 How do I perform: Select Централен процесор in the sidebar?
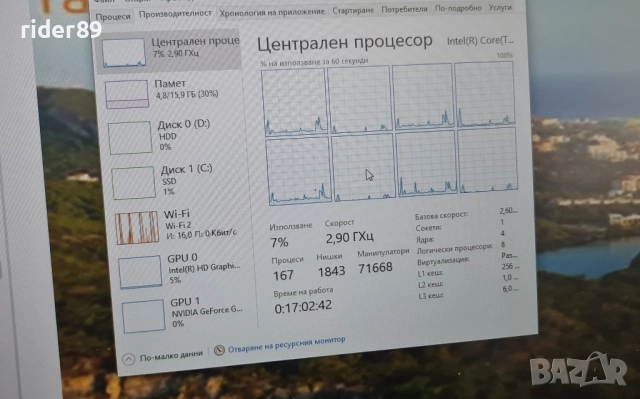click(169, 52)
